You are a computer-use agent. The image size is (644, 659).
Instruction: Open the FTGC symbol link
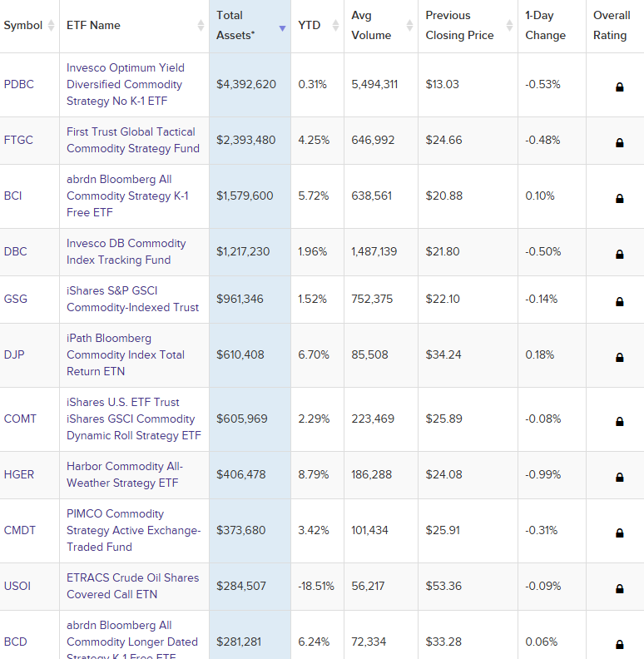coord(18,140)
